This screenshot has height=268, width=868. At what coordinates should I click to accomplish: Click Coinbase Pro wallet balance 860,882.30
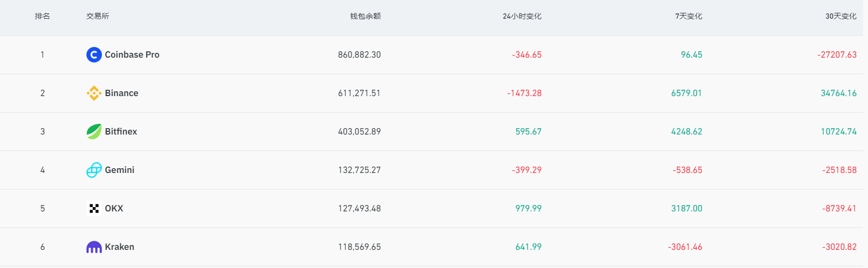pos(359,54)
